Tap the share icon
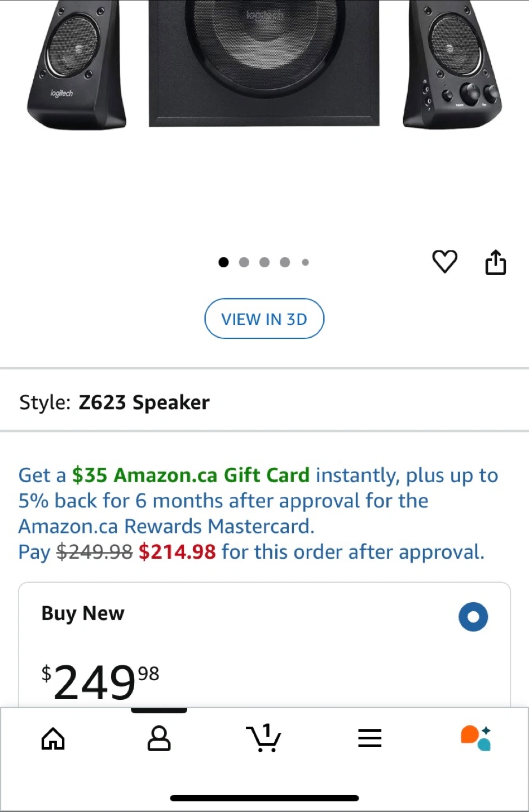The height and width of the screenshot is (812, 529). (x=495, y=262)
